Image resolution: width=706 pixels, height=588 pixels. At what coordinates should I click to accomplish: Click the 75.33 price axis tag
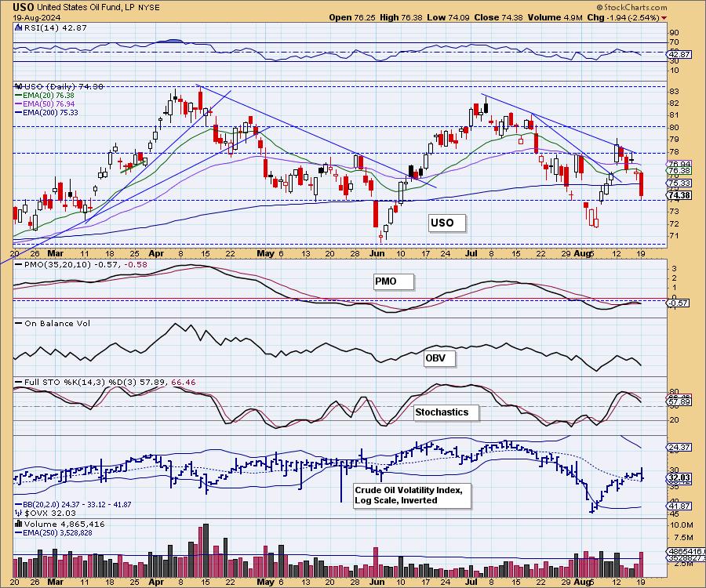pyautogui.click(x=680, y=183)
